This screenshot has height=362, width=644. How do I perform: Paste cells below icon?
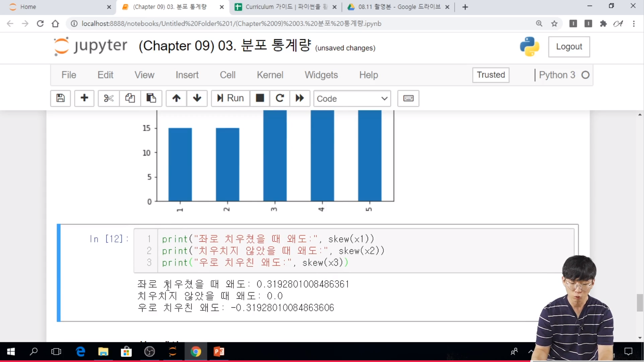click(x=151, y=98)
